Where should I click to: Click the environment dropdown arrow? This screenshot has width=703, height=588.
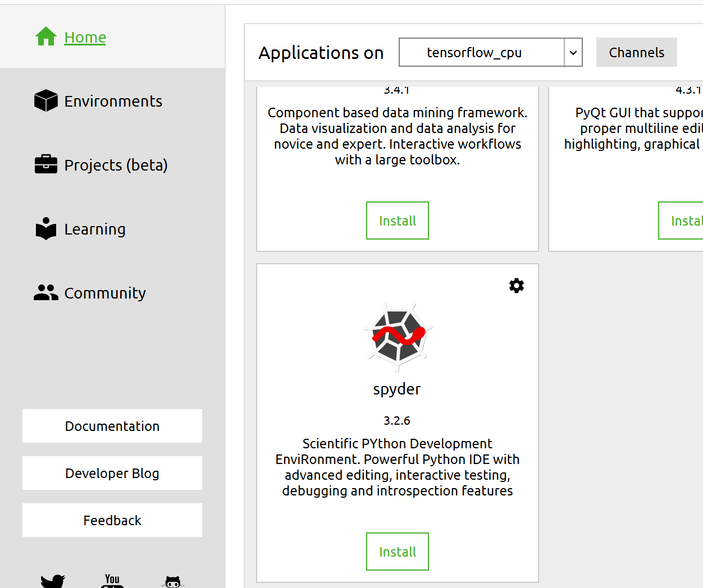tap(573, 52)
